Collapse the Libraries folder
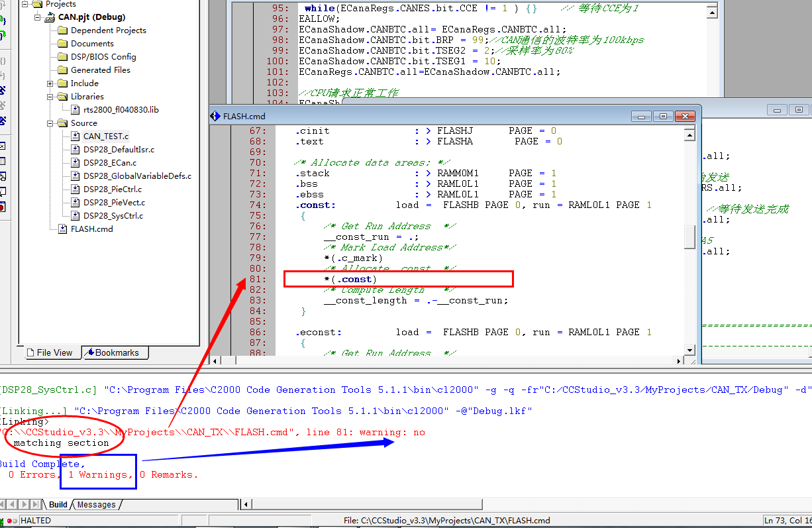The width and height of the screenshot is (812, 528). point(50,97)
